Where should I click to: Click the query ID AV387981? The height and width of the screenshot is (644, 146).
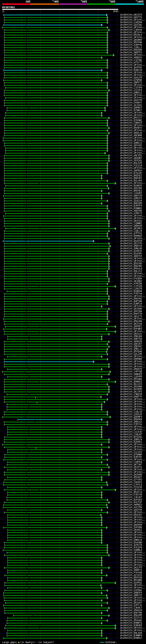pyautogui.click(x=8, y=8)
